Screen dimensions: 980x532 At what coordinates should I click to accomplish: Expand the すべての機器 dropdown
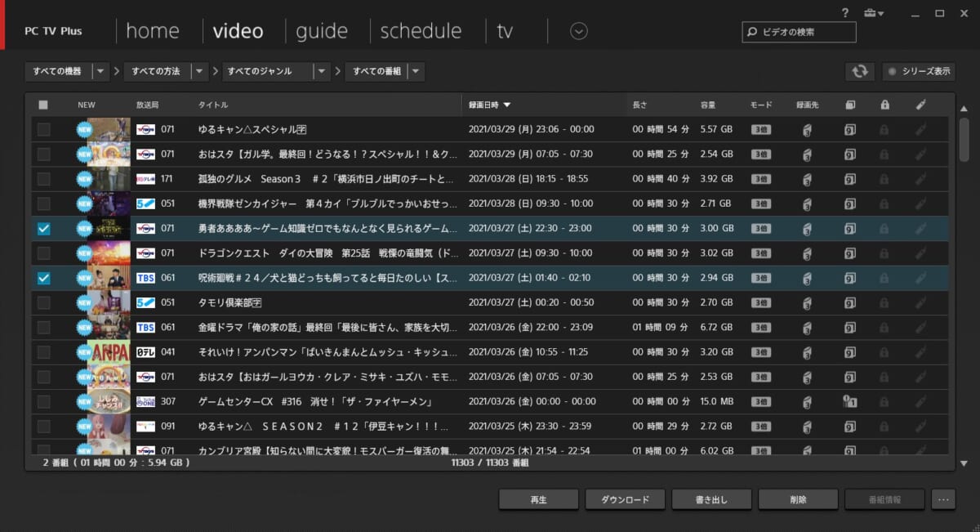coord(100,72)
